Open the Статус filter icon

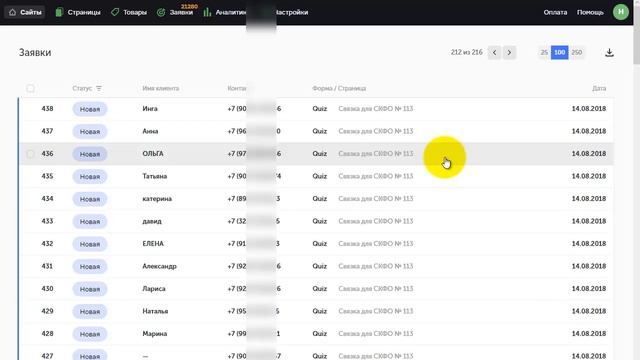tap(99, 88)
